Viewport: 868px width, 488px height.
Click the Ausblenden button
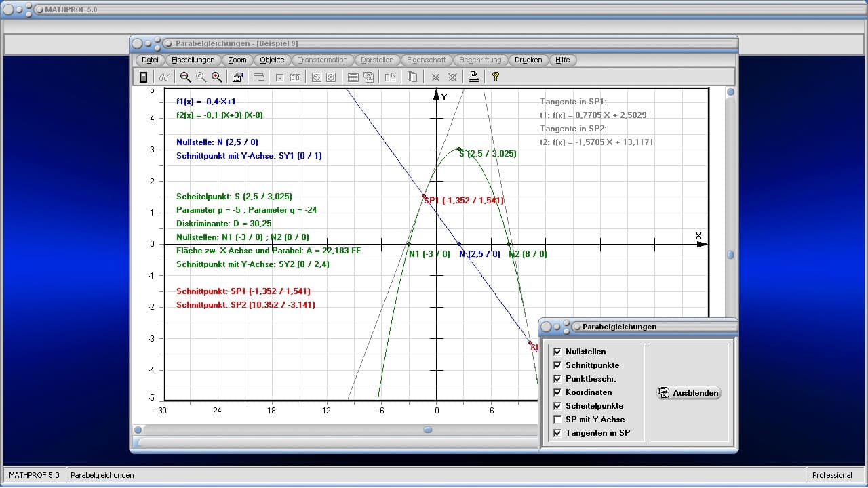[x=689, y=393]
